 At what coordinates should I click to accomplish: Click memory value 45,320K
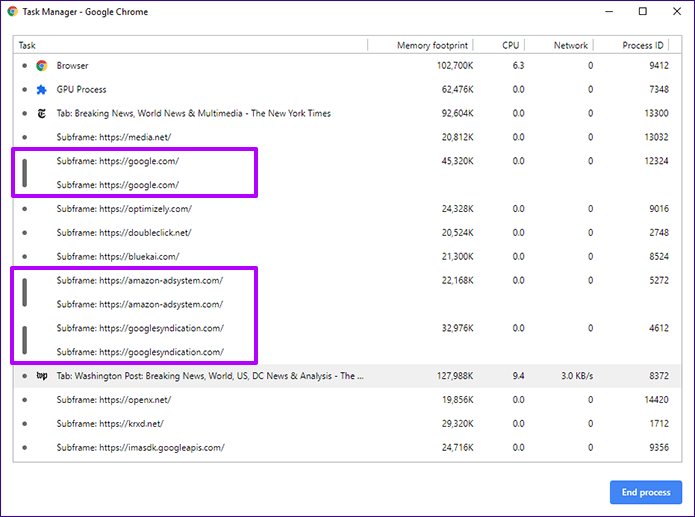(457, 161)
